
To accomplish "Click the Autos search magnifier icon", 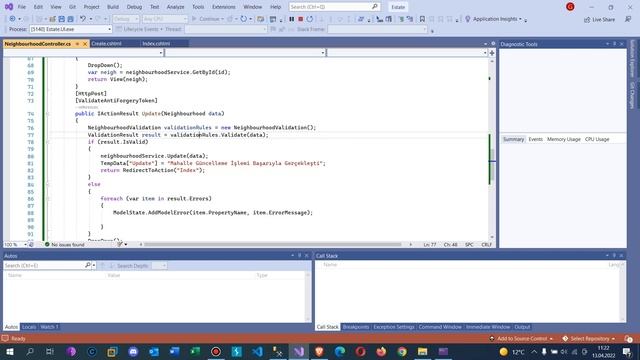I will [87, 265].
